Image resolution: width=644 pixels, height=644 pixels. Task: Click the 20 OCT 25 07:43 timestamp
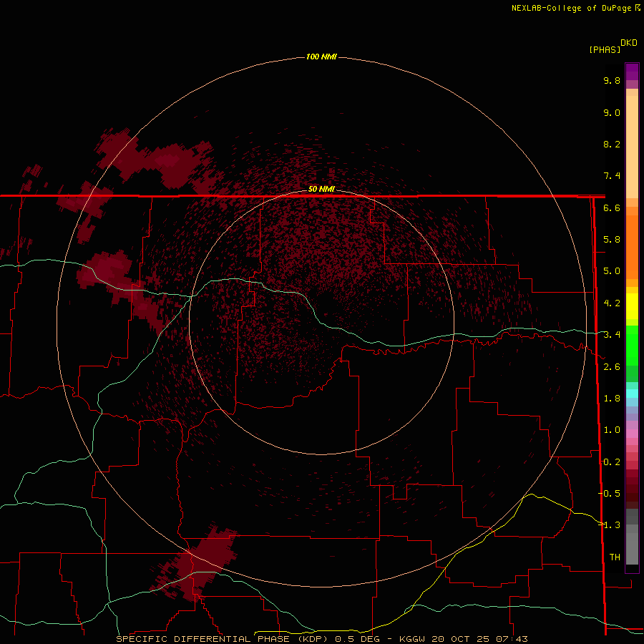click(x=479, y=639)
